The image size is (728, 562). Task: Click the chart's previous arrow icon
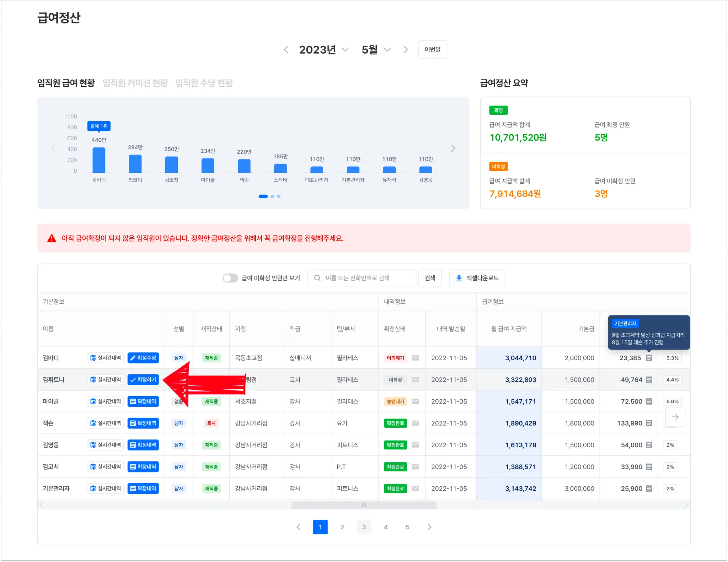tap(54, 148)
